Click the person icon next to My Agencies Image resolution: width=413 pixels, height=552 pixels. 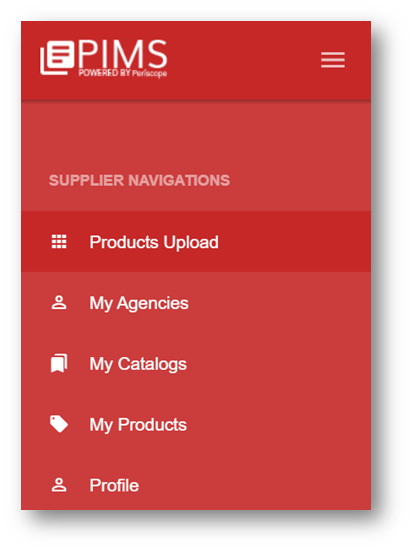click(x=59, y=302)
